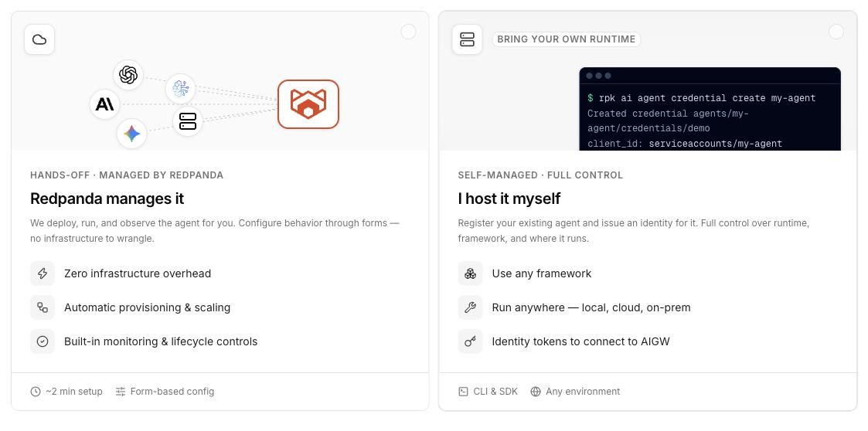
Task: Click the Redpanda manages it heading
Action: click(x=107, y=199)
